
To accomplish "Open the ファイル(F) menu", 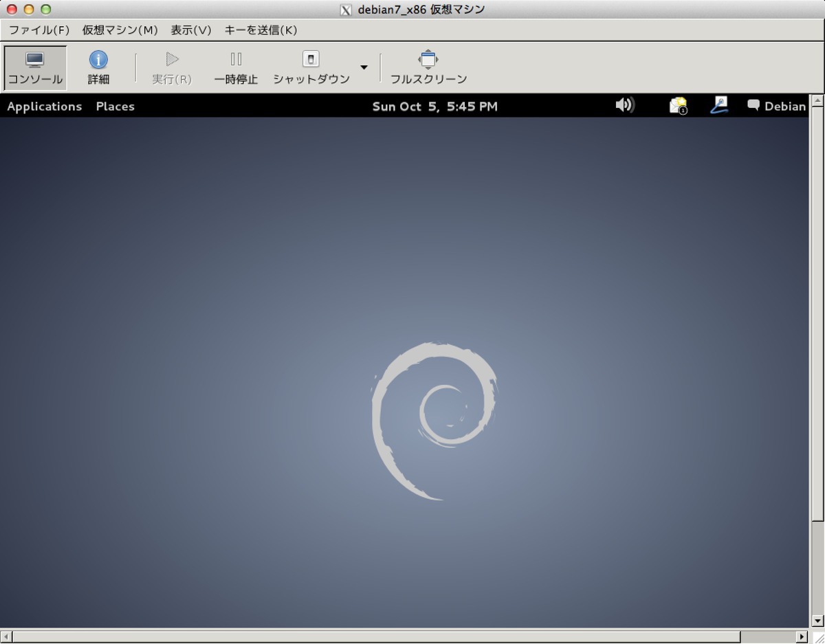I will tap(39, 30).
